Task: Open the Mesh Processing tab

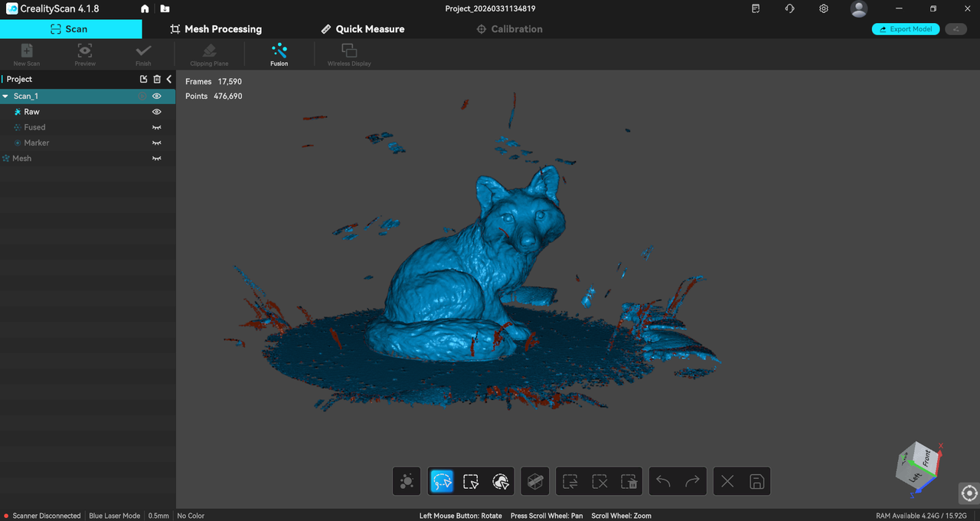Action: pos(216,29)
